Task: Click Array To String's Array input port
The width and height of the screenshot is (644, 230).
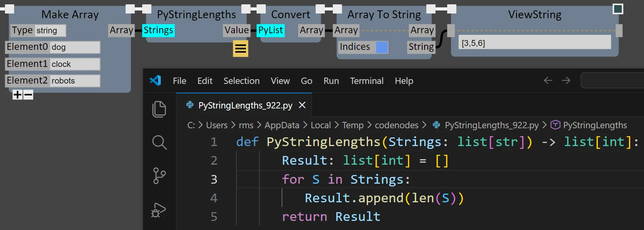Action: coord(346,30)
